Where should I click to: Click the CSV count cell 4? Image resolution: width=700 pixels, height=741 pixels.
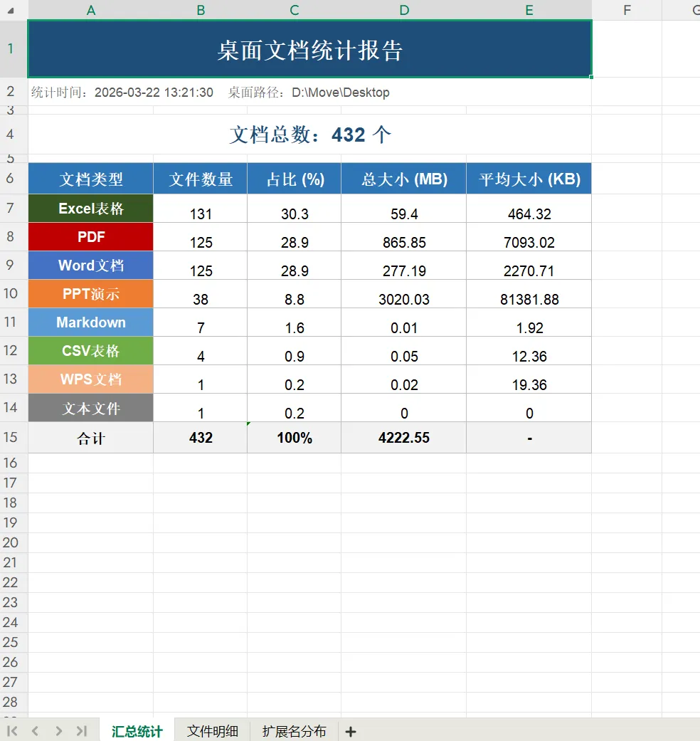click(x=201, y=351)
